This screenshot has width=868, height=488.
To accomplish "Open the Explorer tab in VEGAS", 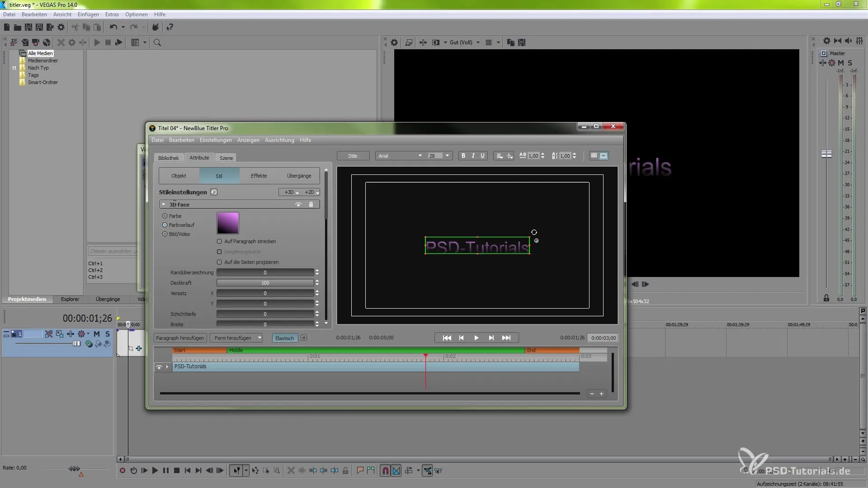I will tap(70, 299).
